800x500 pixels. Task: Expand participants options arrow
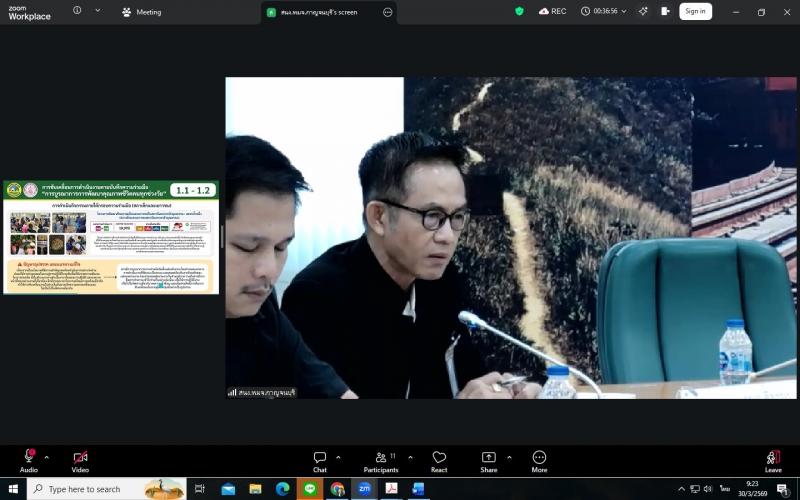point(410,457)
